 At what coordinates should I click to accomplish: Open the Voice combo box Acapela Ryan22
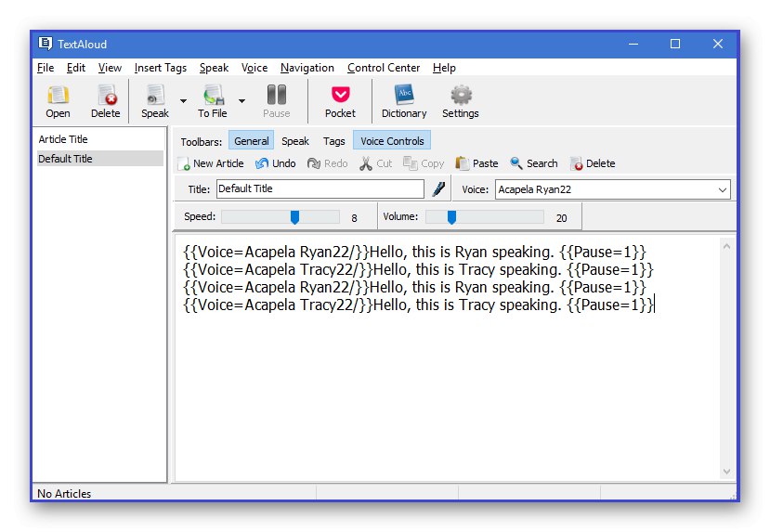click(x=613, y=189)
